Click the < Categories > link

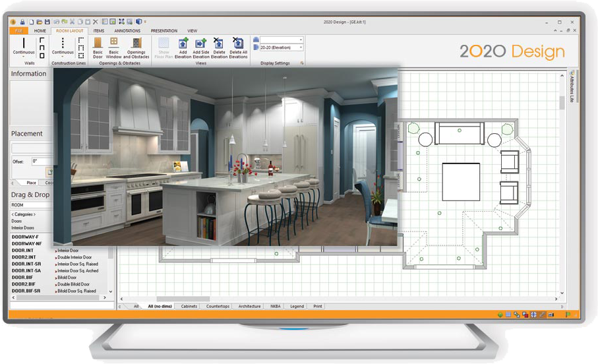coord(24,214)
